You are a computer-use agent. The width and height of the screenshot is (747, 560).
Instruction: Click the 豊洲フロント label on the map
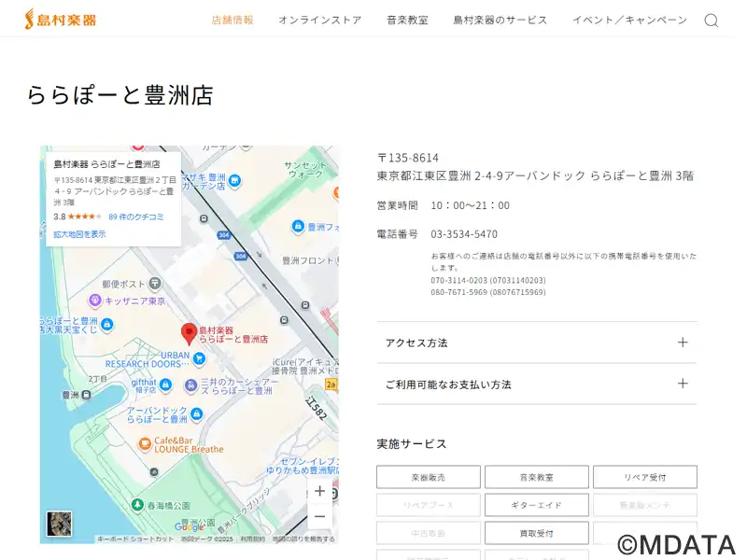click(308, 260)
